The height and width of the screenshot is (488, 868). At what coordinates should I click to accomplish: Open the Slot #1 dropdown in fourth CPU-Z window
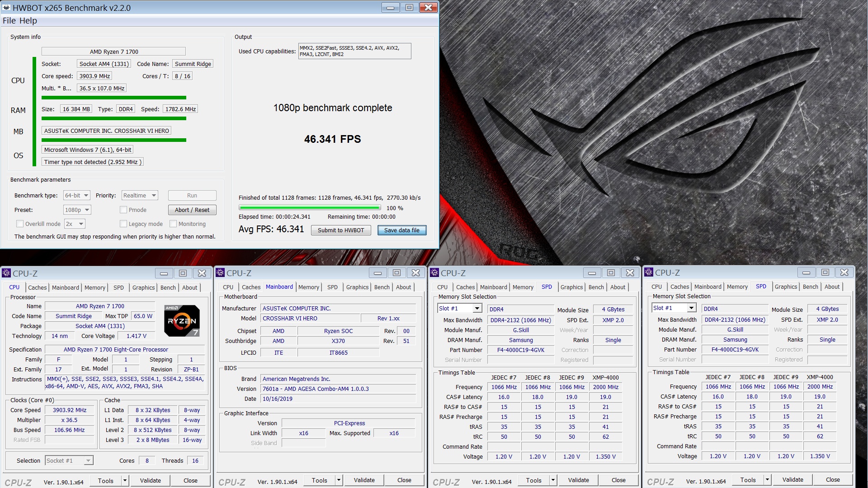coord(674,308)
